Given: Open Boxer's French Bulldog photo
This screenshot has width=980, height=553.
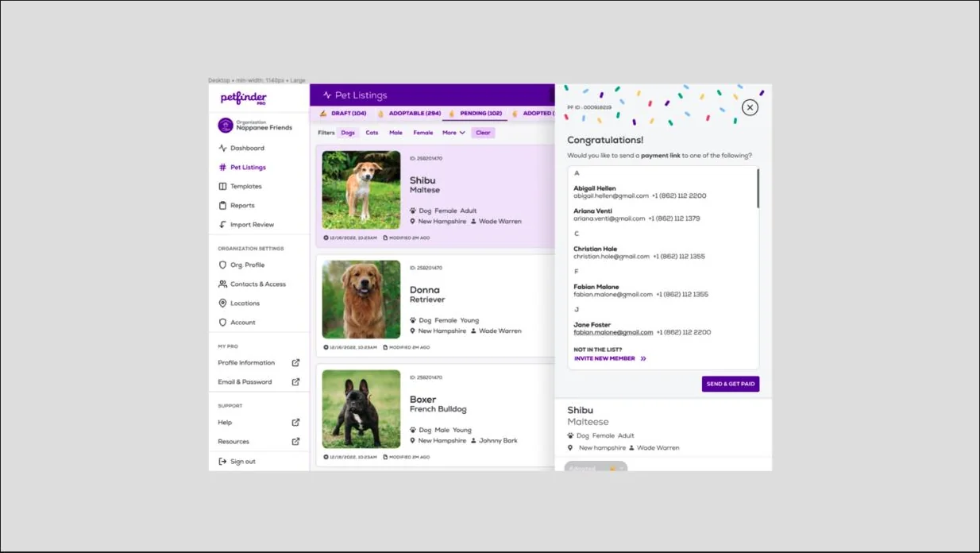Looking at the screenshot, I should point(361,409).
